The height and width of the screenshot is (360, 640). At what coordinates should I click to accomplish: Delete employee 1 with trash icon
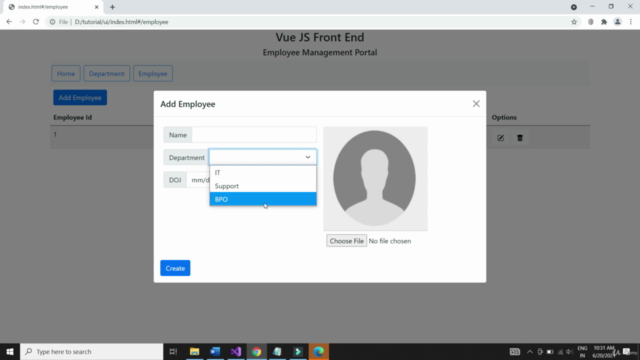tap(520, 138)
